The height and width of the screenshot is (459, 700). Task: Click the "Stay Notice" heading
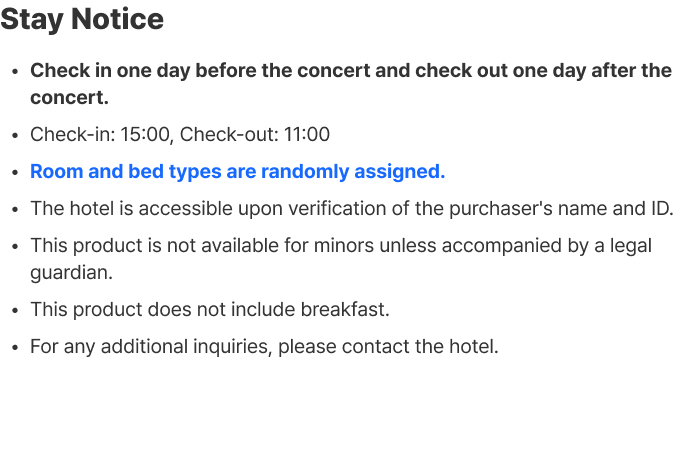coord(82,19)
